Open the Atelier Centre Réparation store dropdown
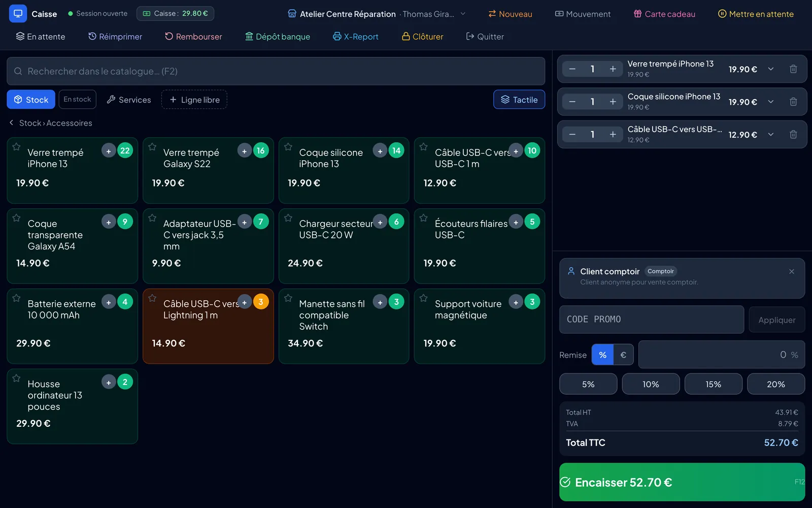This screenshot has width=812, height=508. tap(377, 14)
